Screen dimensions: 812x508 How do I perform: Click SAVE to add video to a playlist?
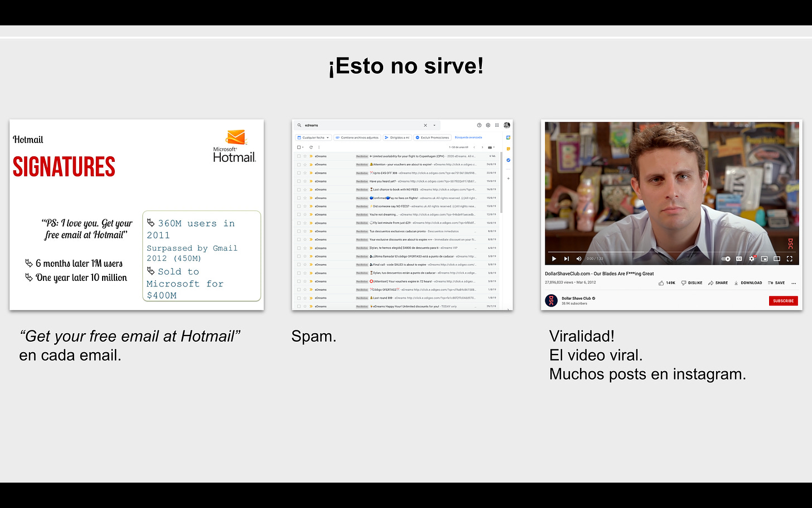pyautogui.click(x=776, y=283)
